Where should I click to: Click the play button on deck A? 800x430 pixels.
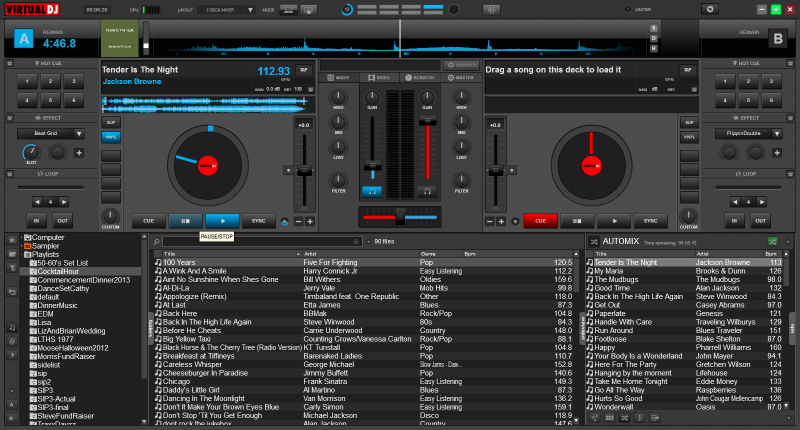pos(222,221)
